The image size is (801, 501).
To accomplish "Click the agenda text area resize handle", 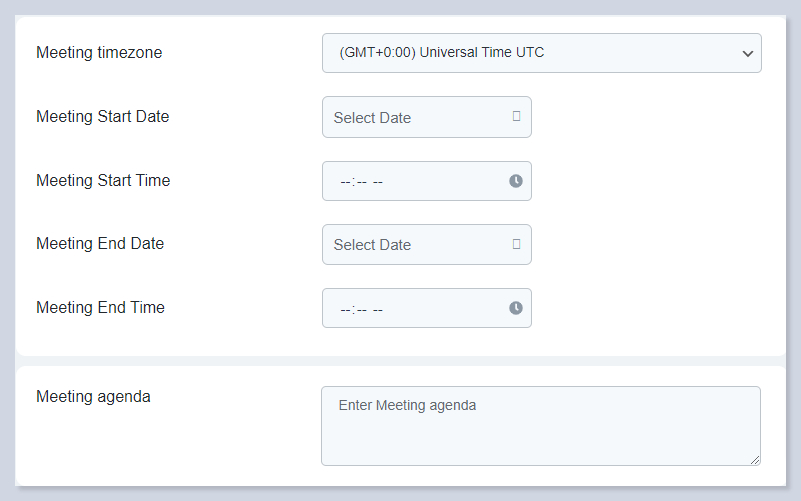I will point(755,460).
